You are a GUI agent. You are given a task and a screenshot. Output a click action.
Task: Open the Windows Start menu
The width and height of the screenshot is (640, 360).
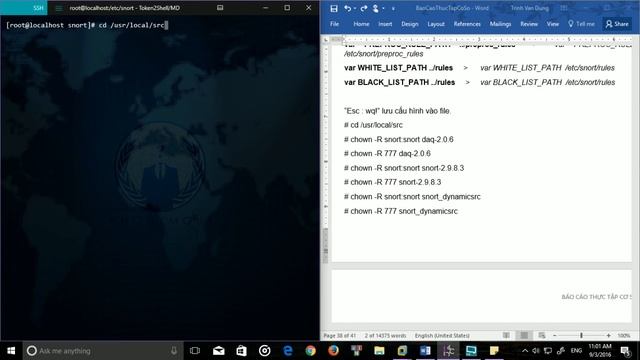tap(11, 351)
